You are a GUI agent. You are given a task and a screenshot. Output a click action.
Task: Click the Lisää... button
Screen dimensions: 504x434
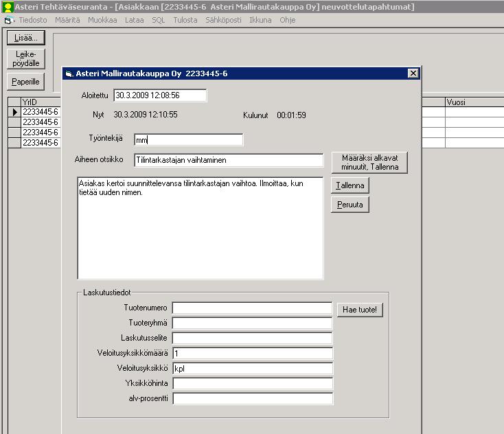coord(26,38)
